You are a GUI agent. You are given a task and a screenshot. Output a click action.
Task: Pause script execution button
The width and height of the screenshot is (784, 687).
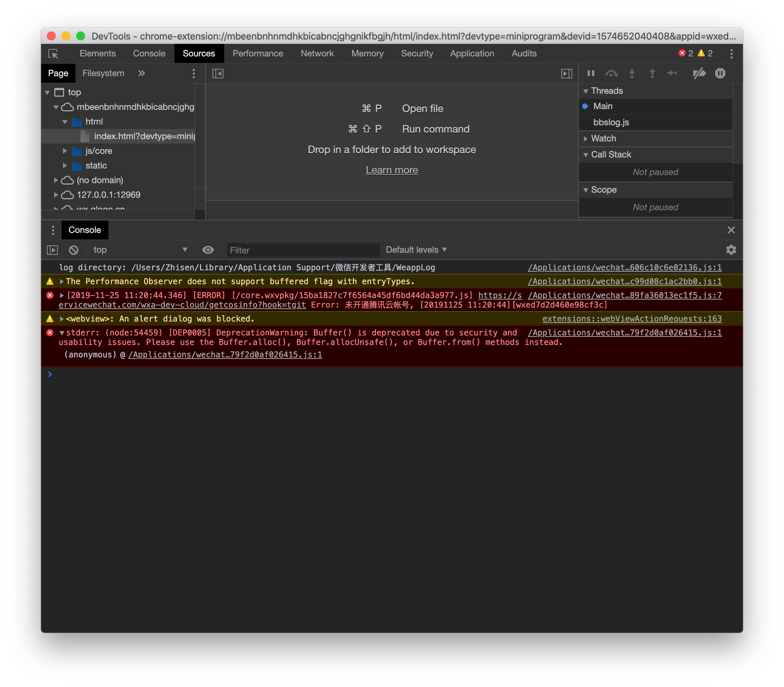click(x=591, y=73)
